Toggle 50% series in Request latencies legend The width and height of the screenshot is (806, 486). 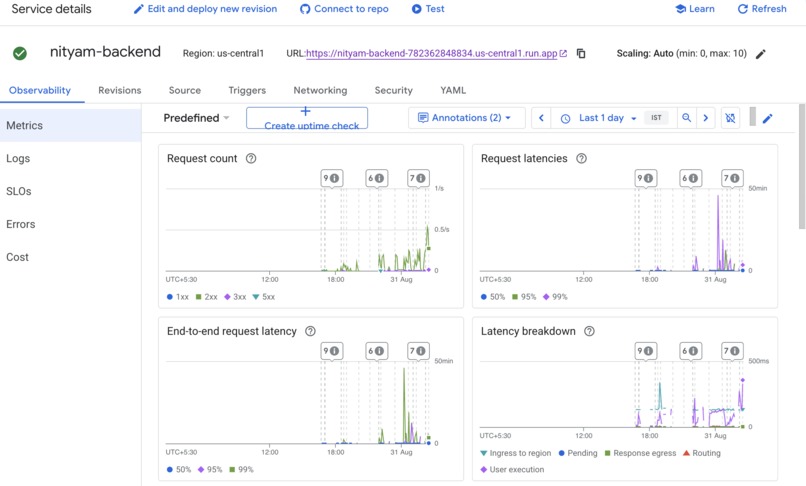493,297
